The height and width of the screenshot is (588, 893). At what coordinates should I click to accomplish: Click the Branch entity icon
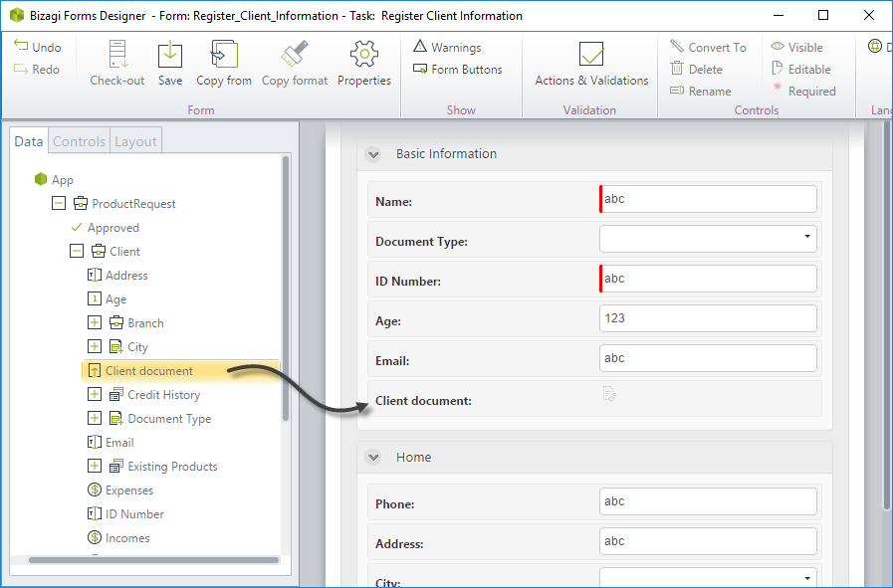tap(116, 322)
